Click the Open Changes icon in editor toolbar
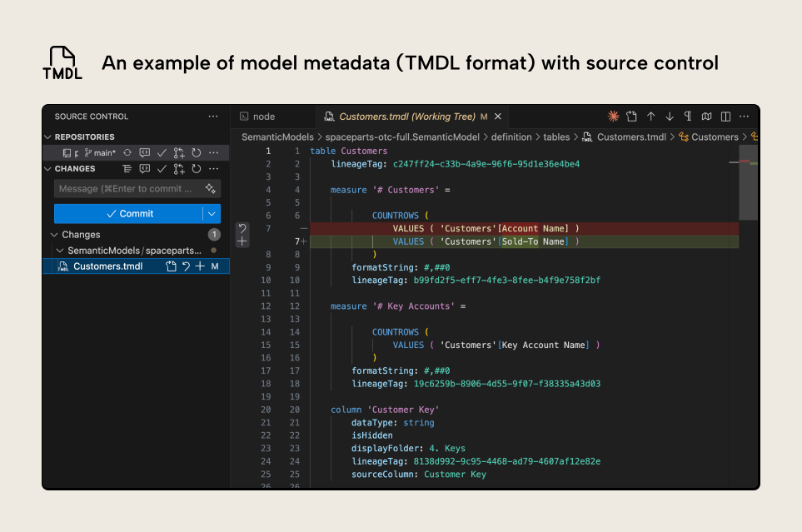The width and height of the screenshot is (802, 532). [x=631, y=117]
